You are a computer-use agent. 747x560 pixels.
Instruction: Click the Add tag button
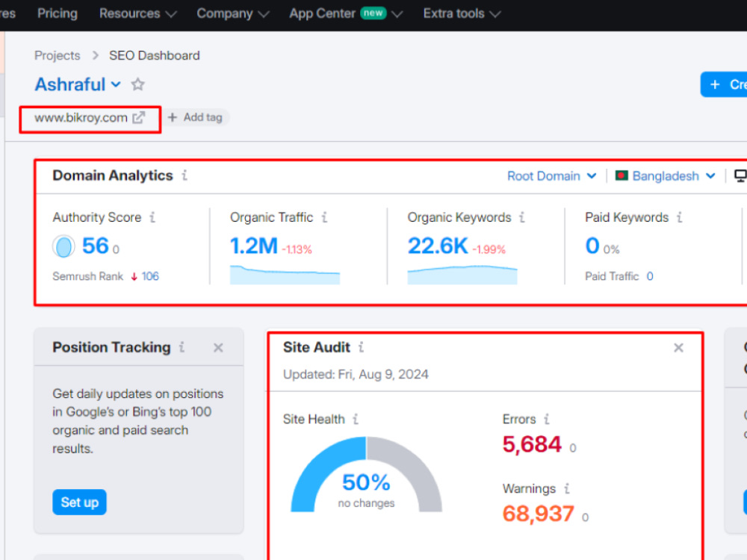point(195,117)
